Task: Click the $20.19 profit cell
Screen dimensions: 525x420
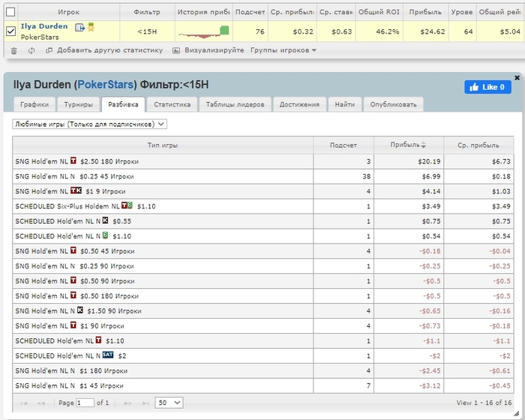Action: (409, 161)
